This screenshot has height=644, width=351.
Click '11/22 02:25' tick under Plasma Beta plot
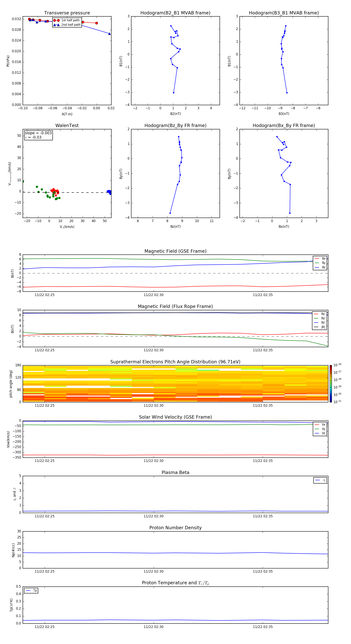coord(44,516)
